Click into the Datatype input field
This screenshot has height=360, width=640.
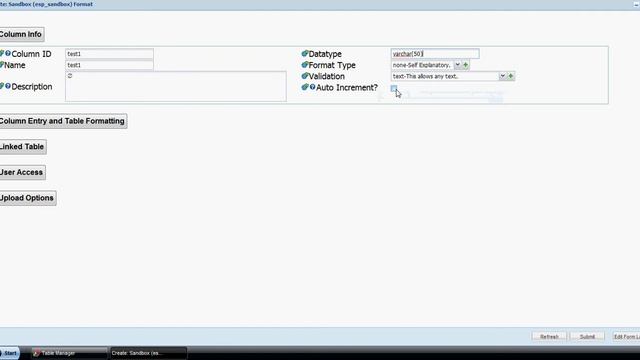[x=435, y=53]
